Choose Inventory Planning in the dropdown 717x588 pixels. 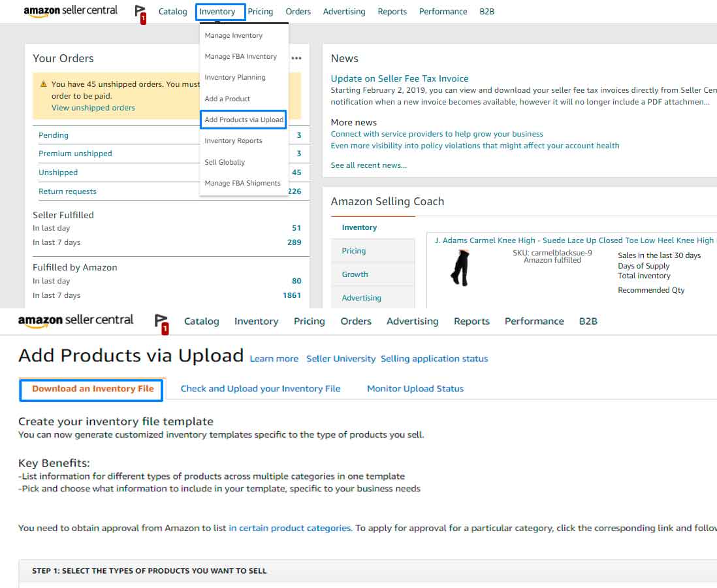[235, 77]
